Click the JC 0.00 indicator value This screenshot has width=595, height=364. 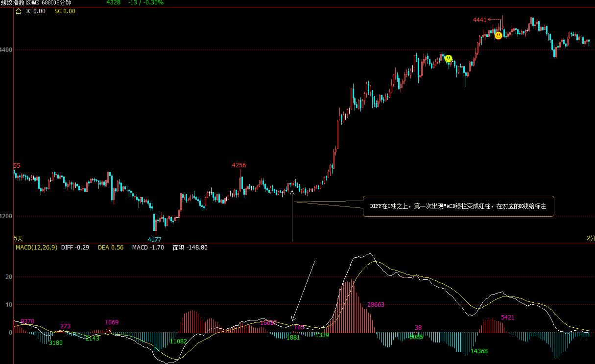coord(35,11)
